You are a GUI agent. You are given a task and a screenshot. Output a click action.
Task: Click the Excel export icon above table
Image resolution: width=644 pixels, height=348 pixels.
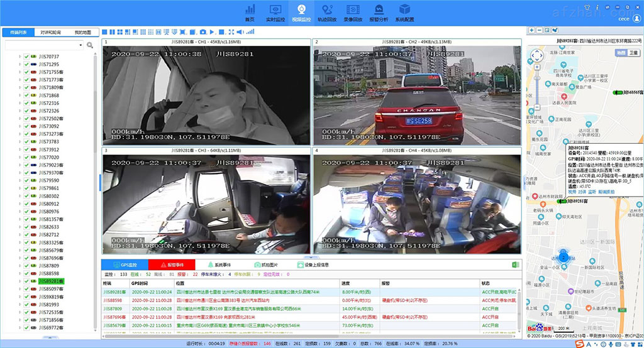[x=515, y=265]
